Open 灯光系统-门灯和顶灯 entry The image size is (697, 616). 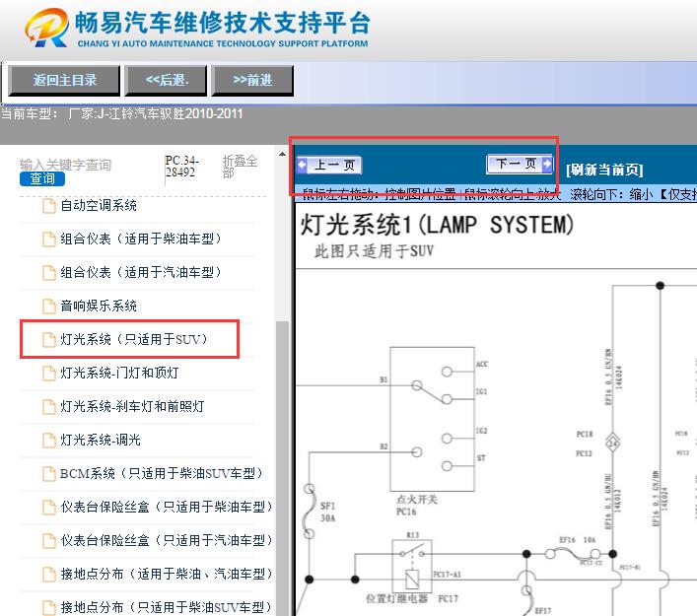(119, 373)
